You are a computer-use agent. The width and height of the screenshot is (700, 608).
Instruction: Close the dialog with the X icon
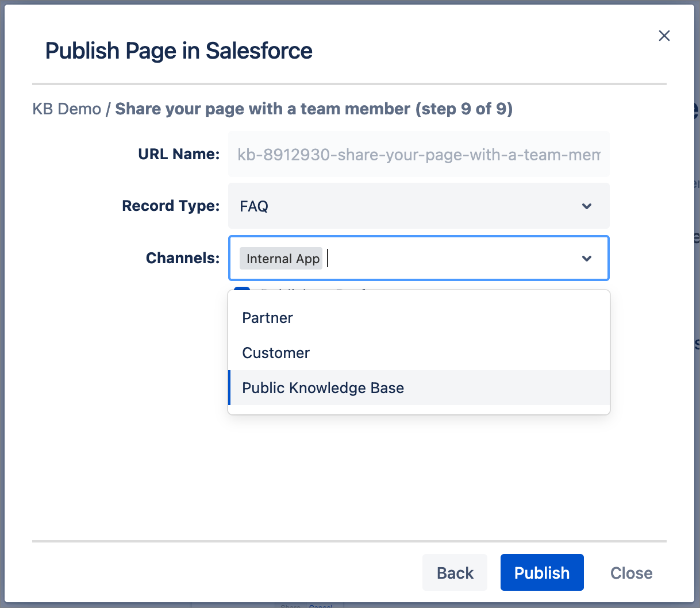click(x=664, y=36)
